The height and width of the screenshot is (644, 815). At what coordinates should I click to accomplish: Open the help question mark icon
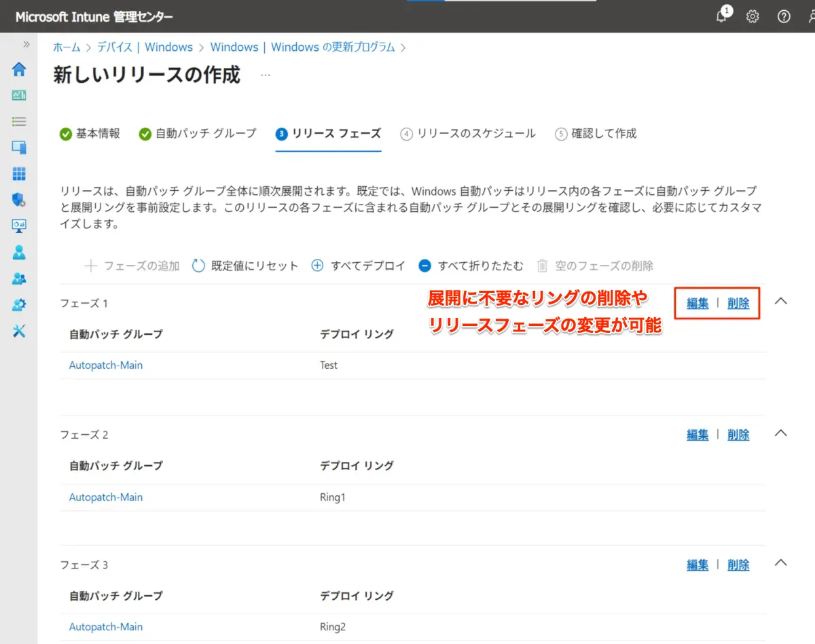point(784,17)
